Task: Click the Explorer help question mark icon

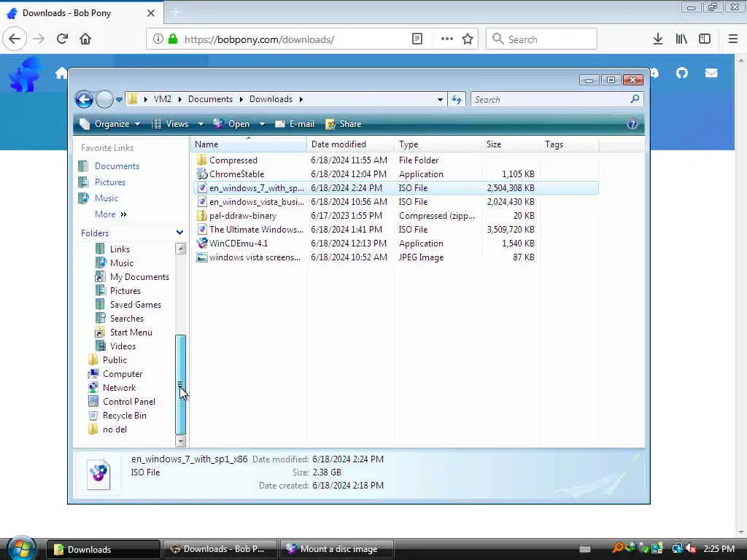Action: 632,124
